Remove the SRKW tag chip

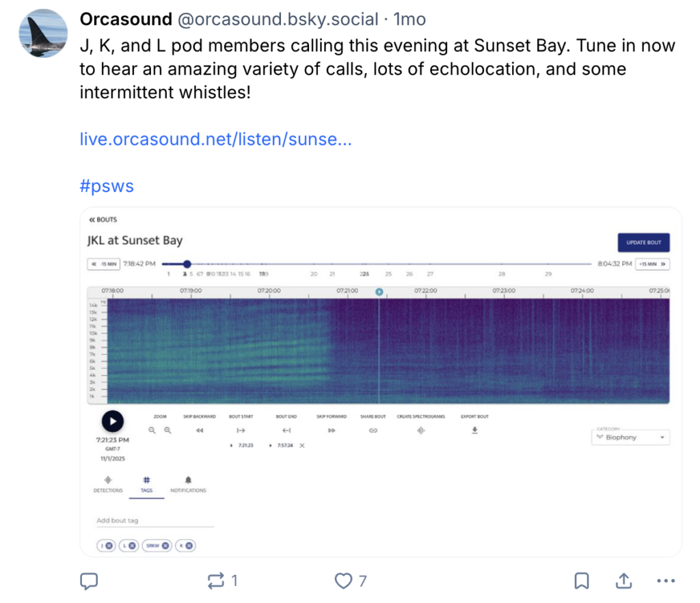165,546
